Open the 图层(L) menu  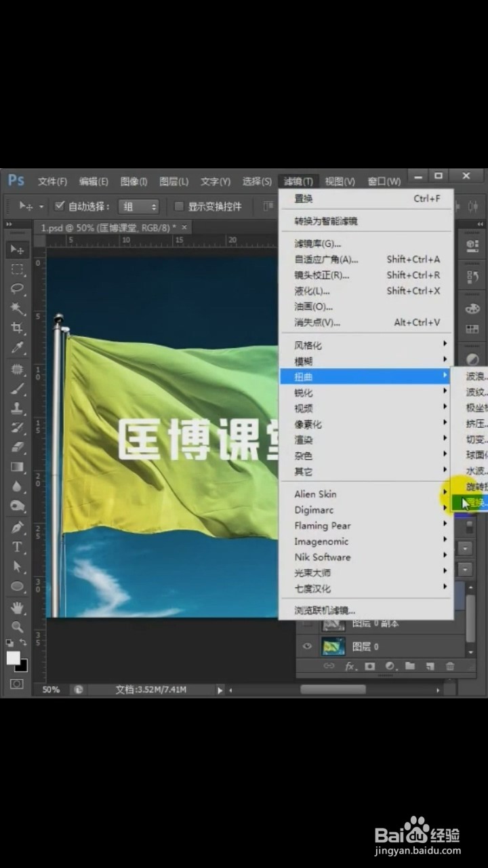click(174, 181)
